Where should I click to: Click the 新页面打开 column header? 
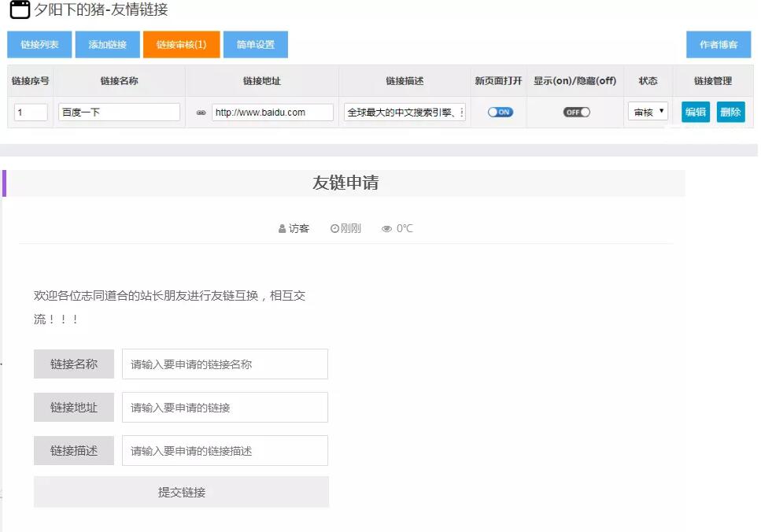498,81
